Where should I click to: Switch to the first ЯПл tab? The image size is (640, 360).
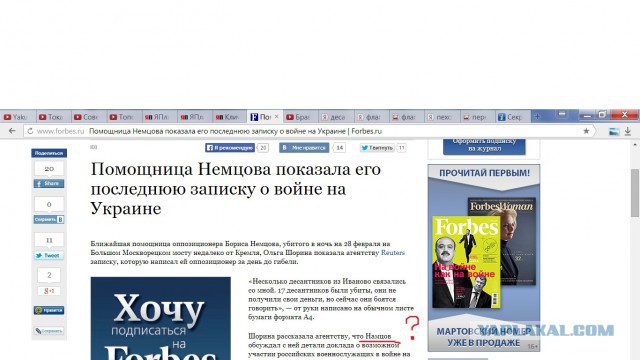(x=159, y=117)
